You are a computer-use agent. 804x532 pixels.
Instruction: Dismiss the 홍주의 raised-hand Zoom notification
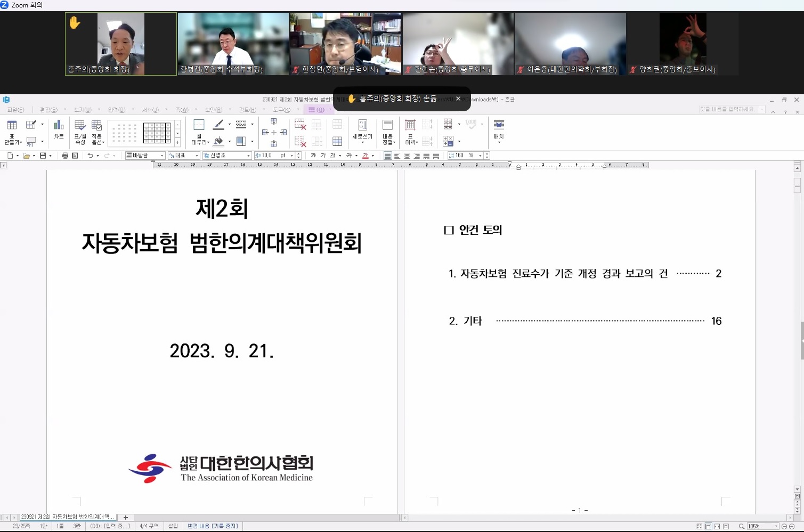(458, 99)
